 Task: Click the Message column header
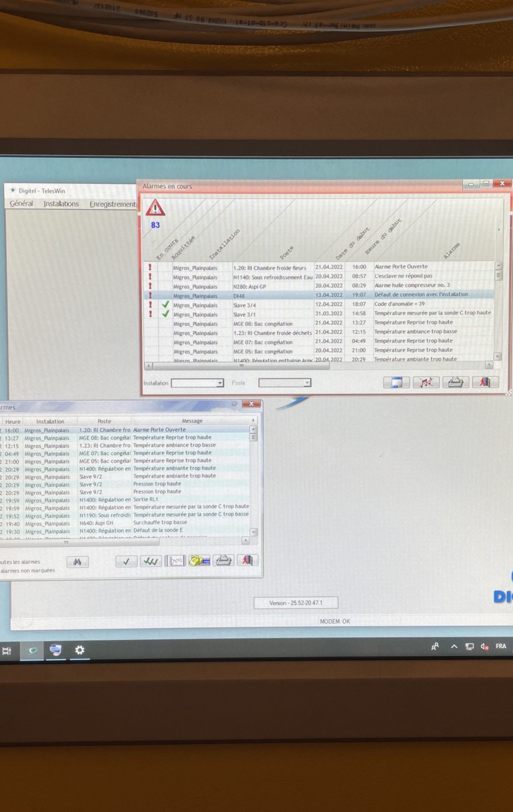pyautogui.click(x=192, y=421)
